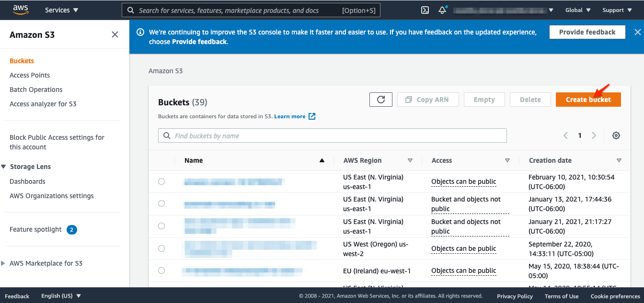Open Storage Lens Dashboards
This screenshot has width=644, height=303.
tap(27, 181)
